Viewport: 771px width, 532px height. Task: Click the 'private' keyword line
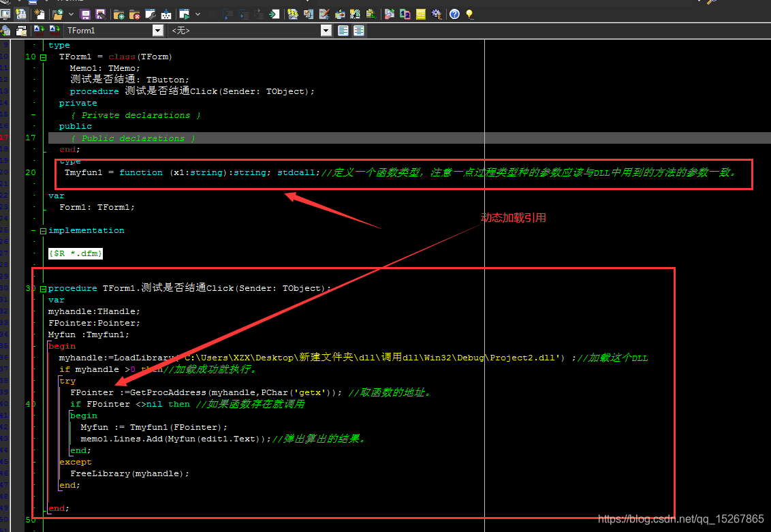coord(78,104)
